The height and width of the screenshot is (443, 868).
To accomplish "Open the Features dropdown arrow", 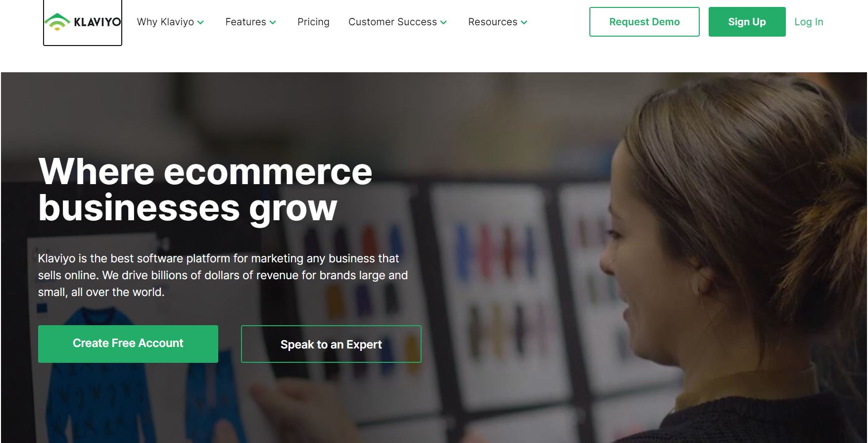I will 273,22.
